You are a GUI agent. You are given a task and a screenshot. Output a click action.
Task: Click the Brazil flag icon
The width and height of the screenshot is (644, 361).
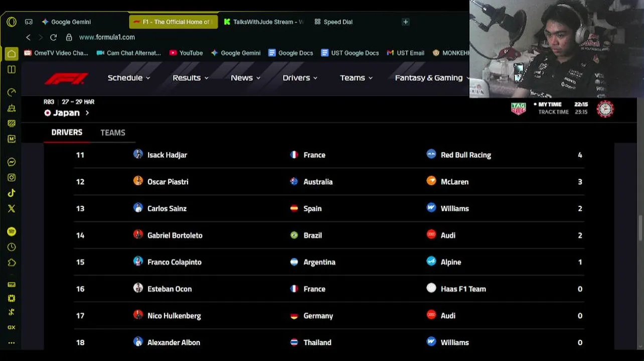tap(294, 235)
